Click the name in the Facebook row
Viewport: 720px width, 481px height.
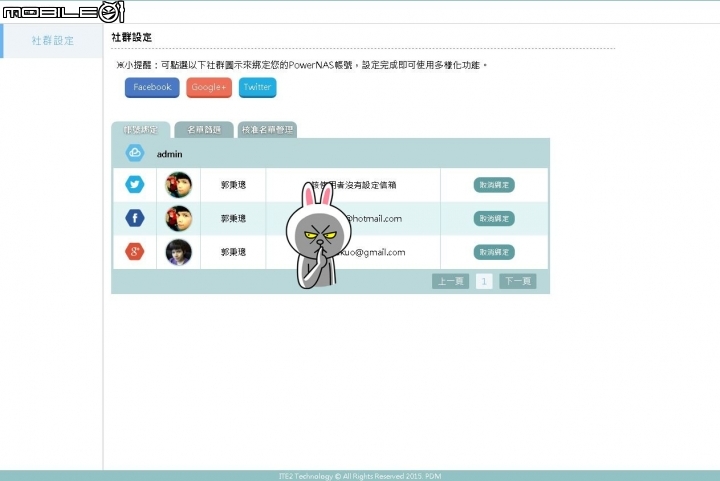coord(233,218)
